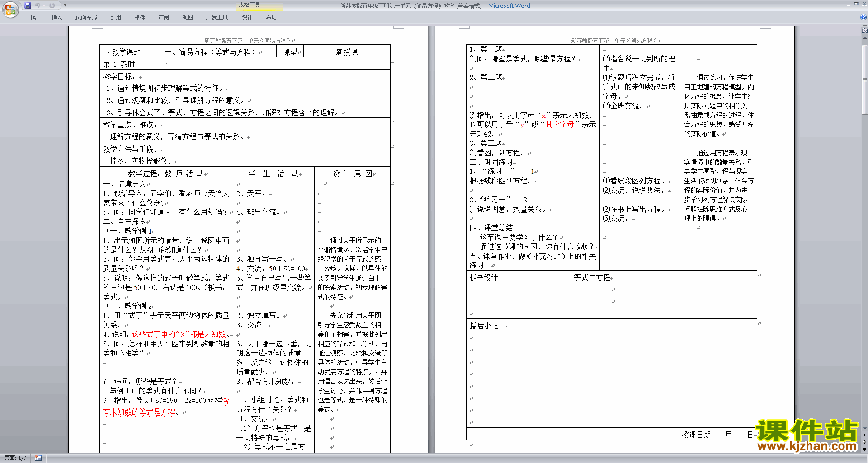Screen dimensions: 868x463
Task: Click the red text 这些式子中的"X"都是未知数
Action: [179, 334]
